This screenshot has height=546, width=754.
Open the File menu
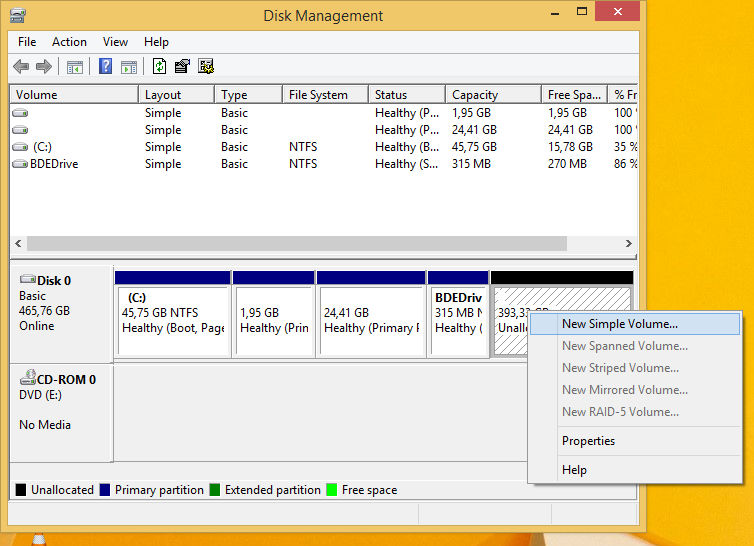pyautogui.click(x=27, y=42)
